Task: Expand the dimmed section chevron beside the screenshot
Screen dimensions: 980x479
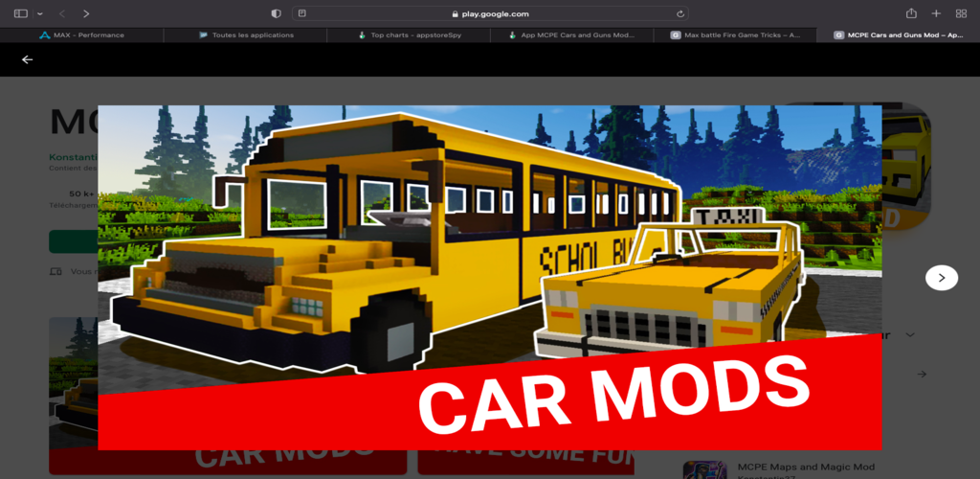Action: pos(910,335)
